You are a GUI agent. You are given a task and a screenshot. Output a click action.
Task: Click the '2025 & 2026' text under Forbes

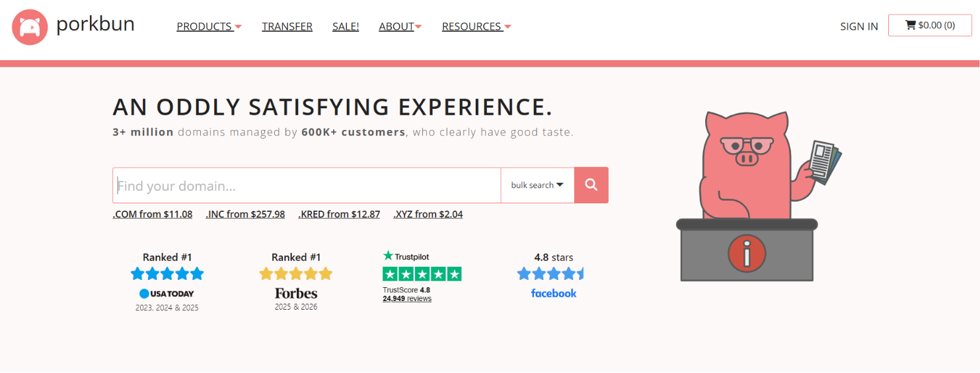pyautogui.click(x=296, y=306)
